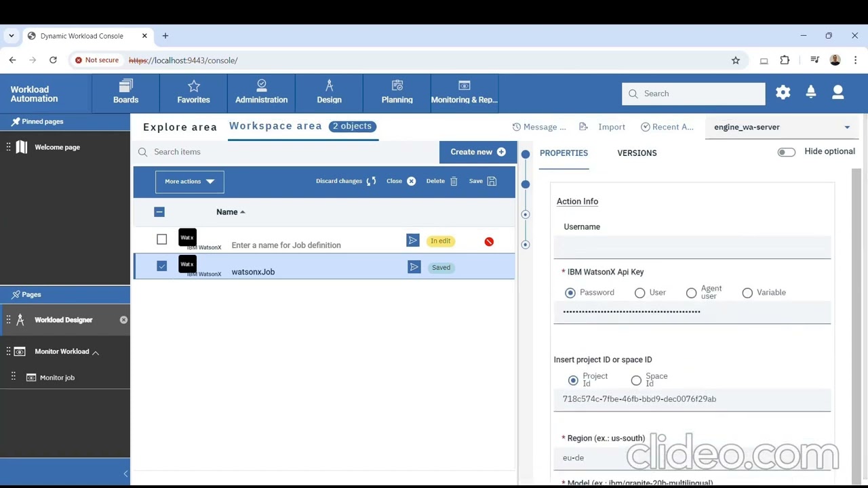
Task: Open browser extensions puzzle icon
Action: tap(785, 60)
